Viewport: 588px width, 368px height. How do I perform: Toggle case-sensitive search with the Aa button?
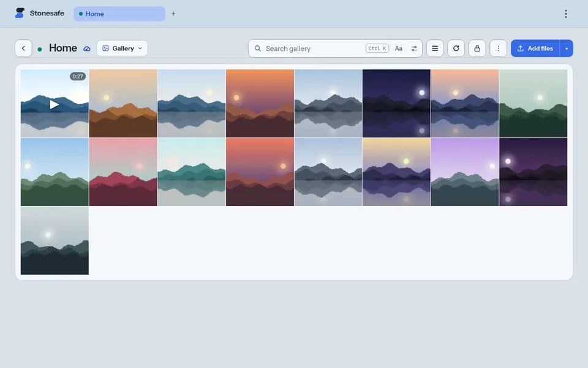pos(399,48)
